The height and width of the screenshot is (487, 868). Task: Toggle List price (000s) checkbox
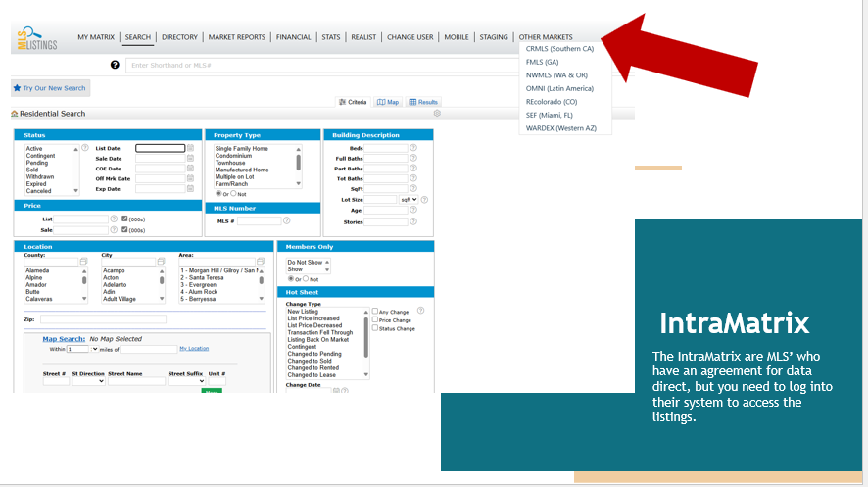(x=124, y=219)
